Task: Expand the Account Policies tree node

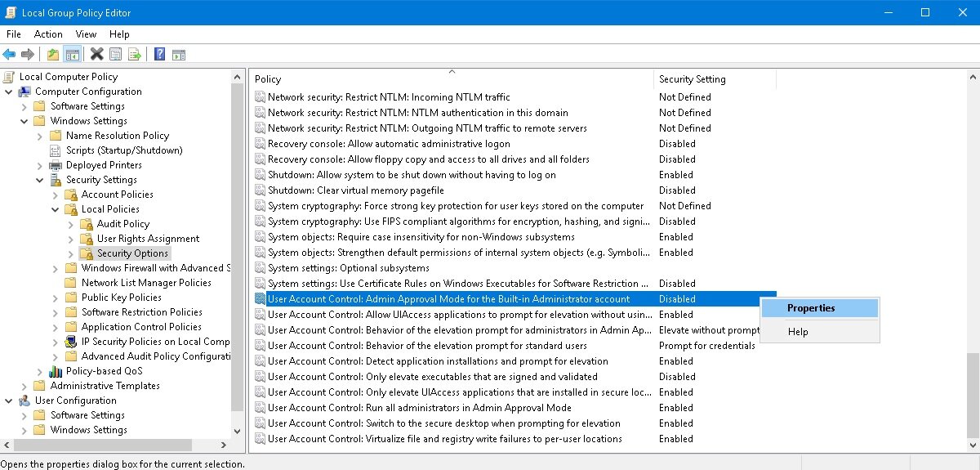Action: click(56, 195)
